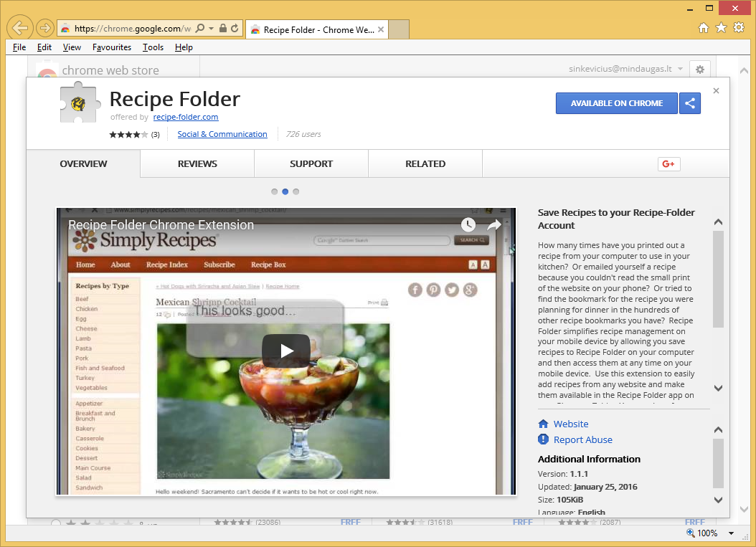Click the additional information scrollbar thumb
This screenshot has height=547, width=756.
(x=718, y=463)
